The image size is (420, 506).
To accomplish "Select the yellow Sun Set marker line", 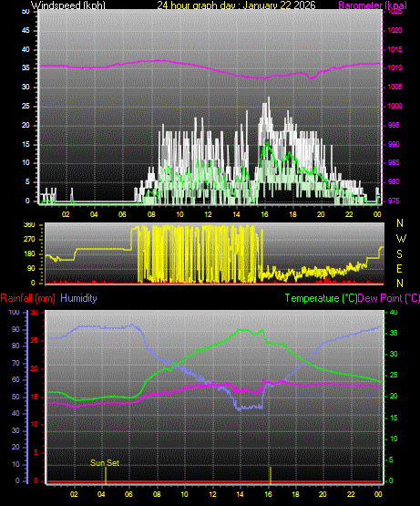I will (106, 475).
